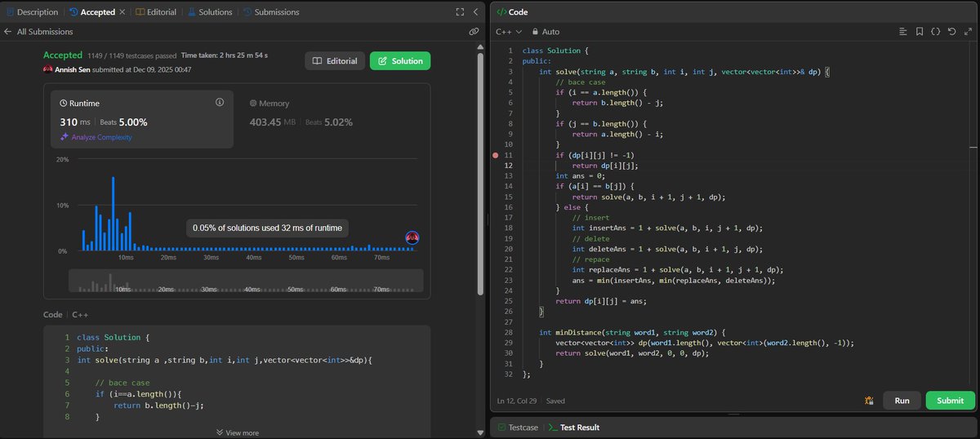Click the lock icon beside Auto
This screenshot has height=439, width=980.
tap(535, 32)
